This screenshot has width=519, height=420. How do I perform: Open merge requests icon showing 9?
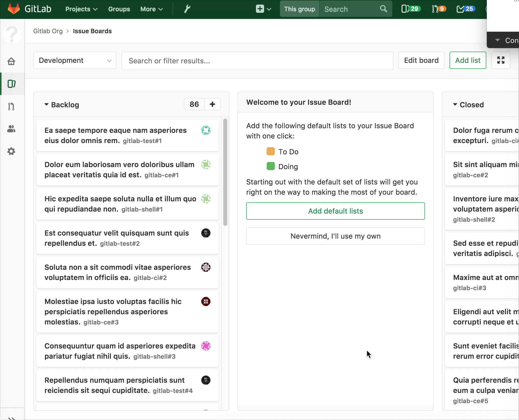coord(438,9)
